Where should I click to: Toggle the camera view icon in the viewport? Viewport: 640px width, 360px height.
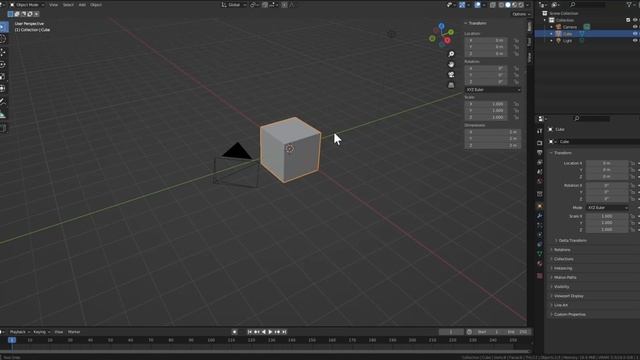[x=451, y=75]
